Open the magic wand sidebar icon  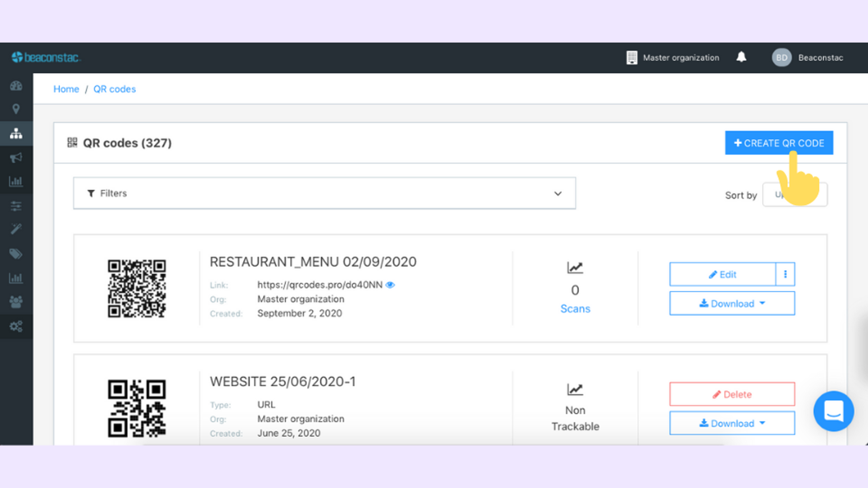16,229
